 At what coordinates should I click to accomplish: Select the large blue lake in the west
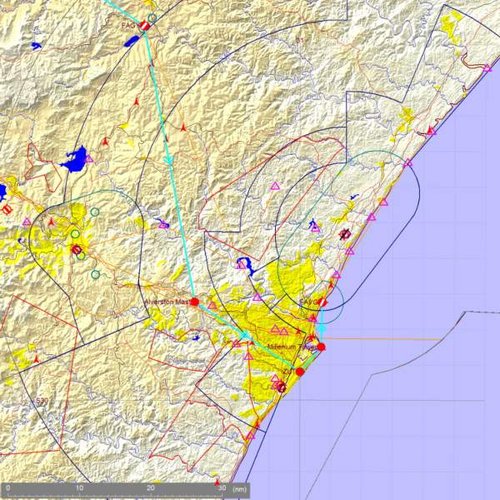pos(74,158)
